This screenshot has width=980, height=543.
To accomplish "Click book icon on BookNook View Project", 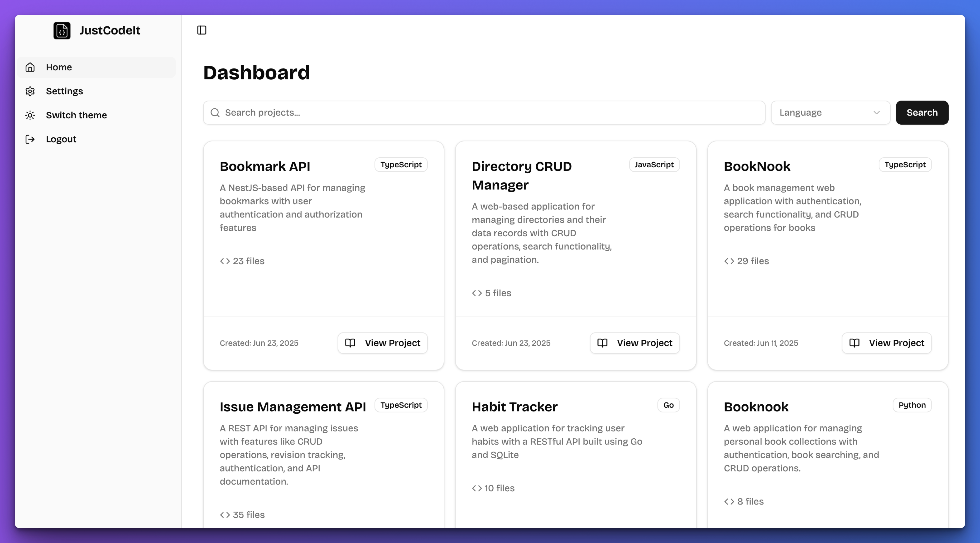I will tap(854, 343).
